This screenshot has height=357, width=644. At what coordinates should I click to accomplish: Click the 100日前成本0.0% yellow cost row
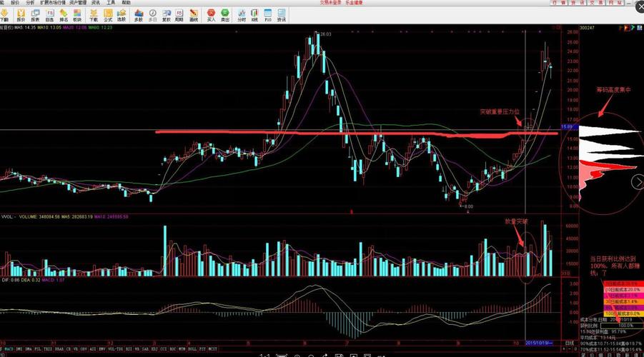(x=623, y=313)
